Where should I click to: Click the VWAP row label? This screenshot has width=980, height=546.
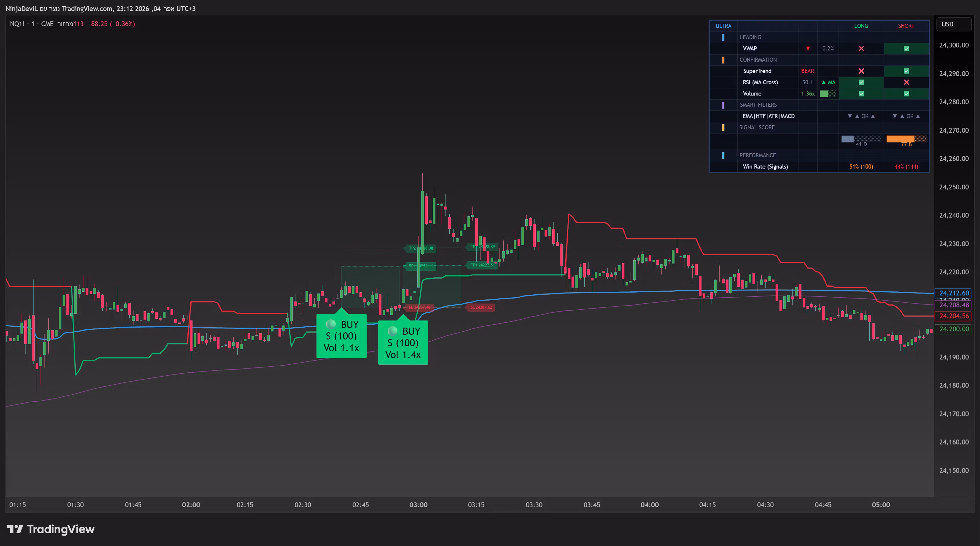tap(750, 48)
